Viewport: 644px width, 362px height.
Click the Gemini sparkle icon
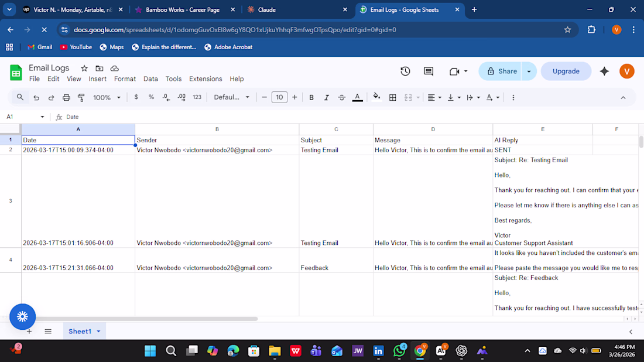[604, 71]
